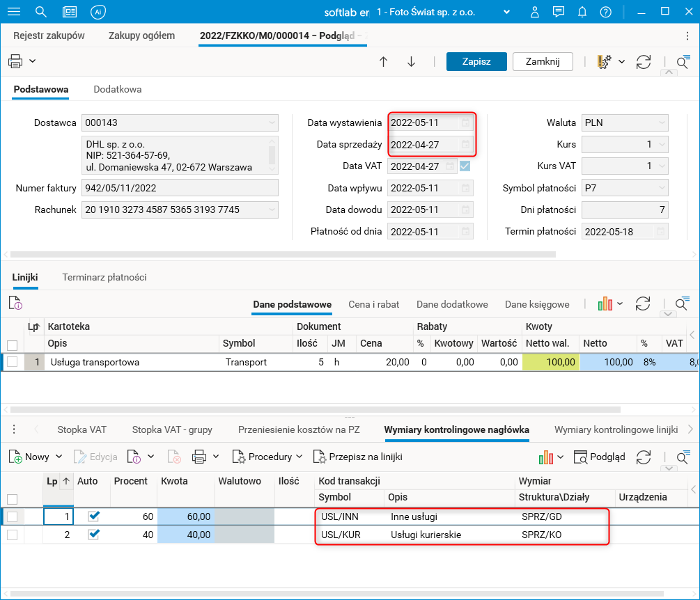Expand the Dostawca dropdown
The height and width of the screenshot is (600, 700).
coord(272,123)
